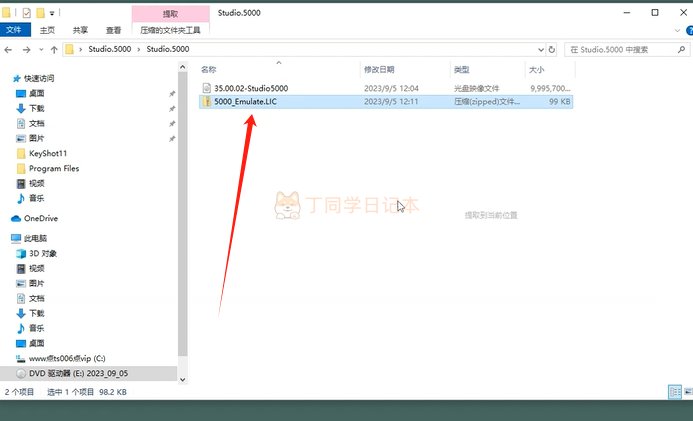The image size is (693, 421).
Task: Open 3D 对象 under This PC
Action: (43, 254)
